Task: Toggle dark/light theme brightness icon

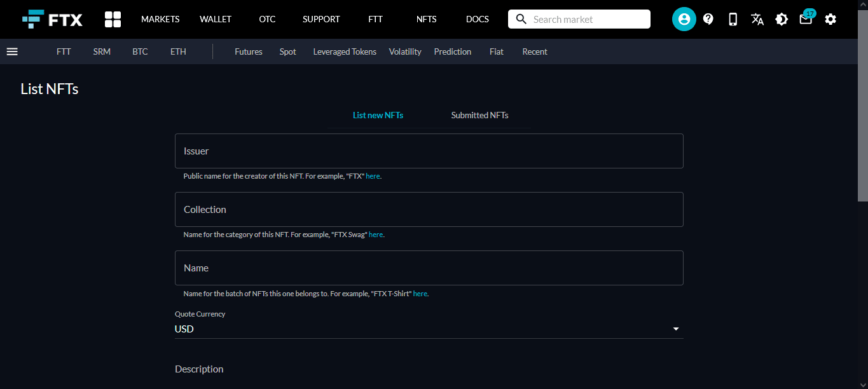Action: point(782,19)
